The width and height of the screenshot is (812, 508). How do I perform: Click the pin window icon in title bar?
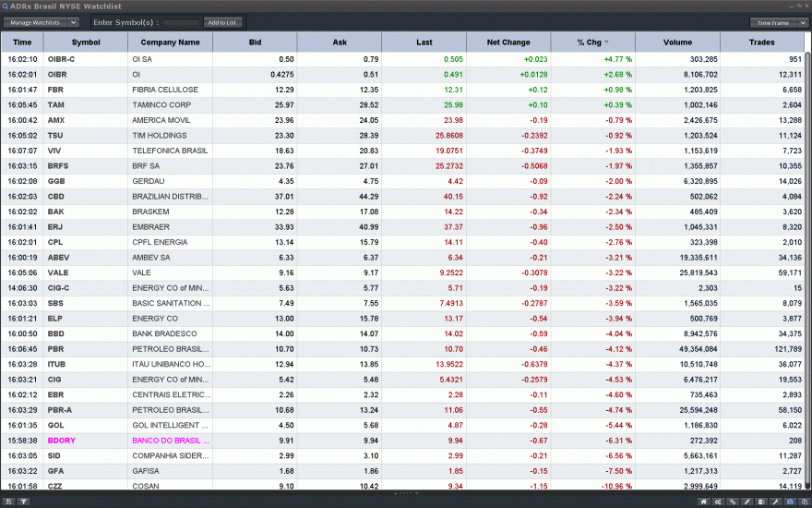pos(799,6)
